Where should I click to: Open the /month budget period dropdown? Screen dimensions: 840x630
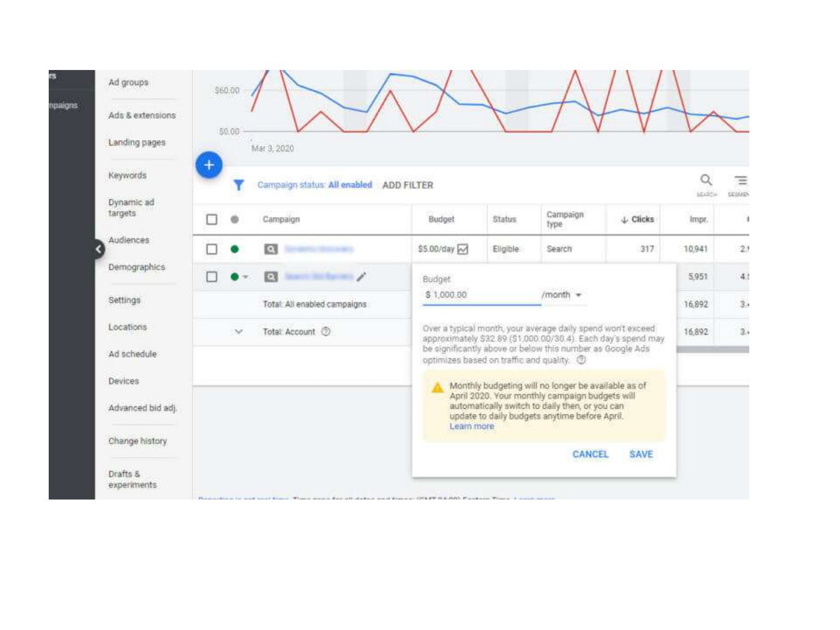[x=562, y=295]
